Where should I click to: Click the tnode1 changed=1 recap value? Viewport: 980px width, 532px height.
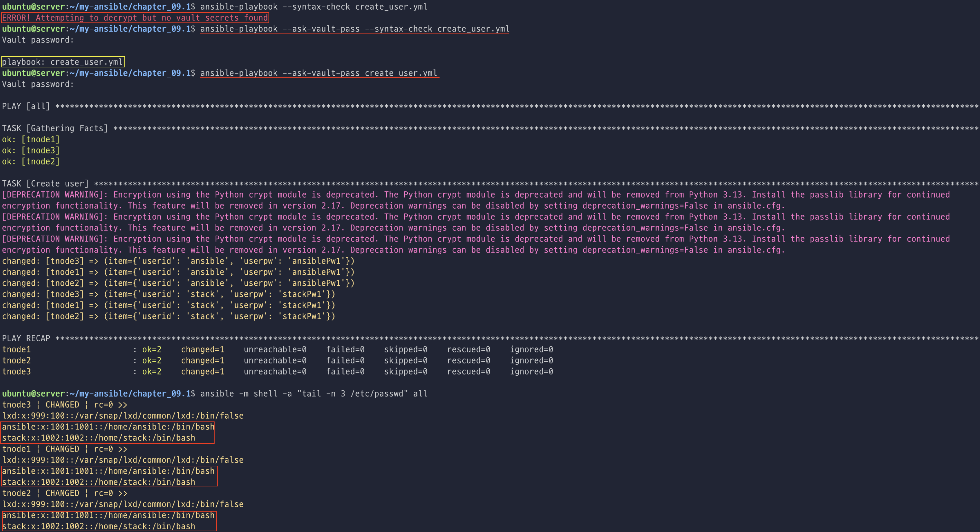(x=202, y=350)
